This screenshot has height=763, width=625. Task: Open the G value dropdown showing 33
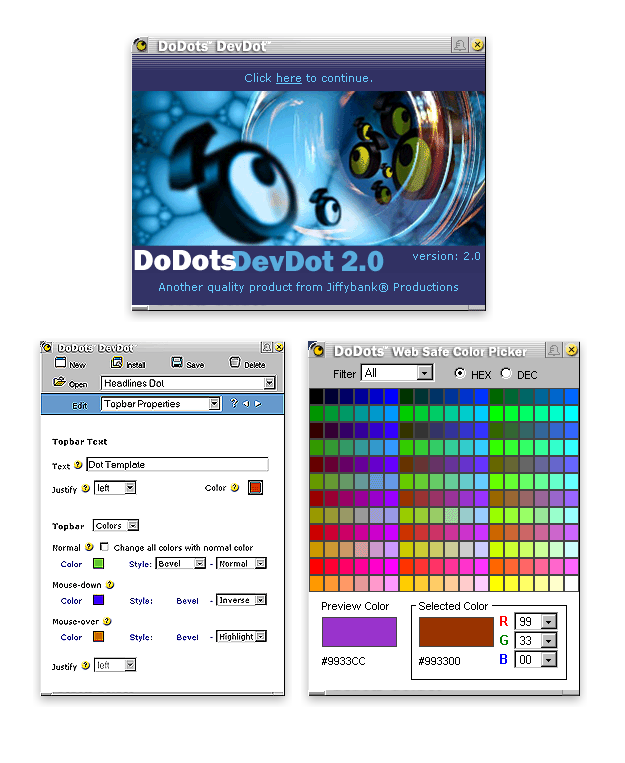pyautogui.click(x=535, y=640)
